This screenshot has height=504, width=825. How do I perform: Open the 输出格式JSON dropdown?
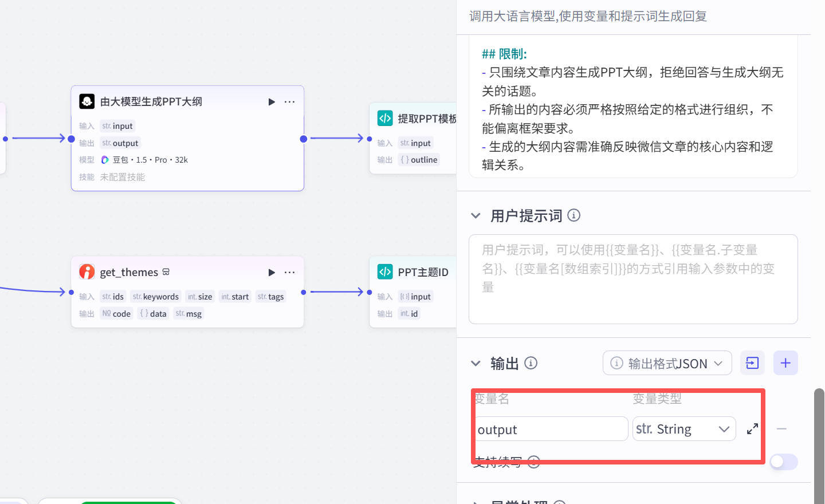pos(667,363)
